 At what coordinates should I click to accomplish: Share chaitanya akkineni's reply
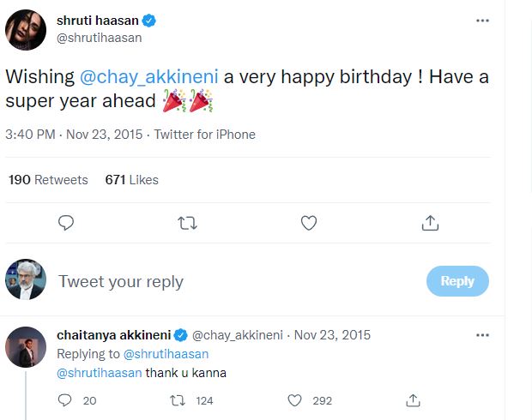[413, 400]
